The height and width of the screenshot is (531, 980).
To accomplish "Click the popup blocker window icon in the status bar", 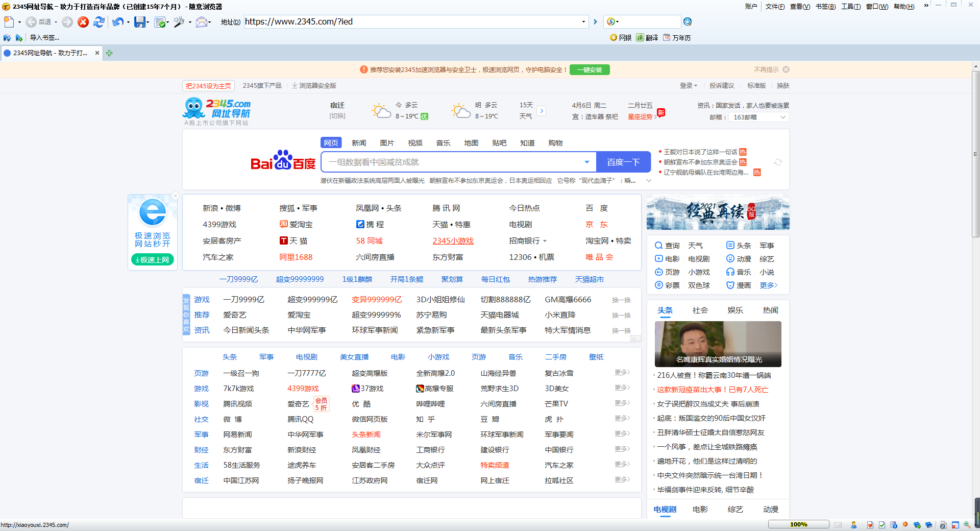I will coord(955,525).
